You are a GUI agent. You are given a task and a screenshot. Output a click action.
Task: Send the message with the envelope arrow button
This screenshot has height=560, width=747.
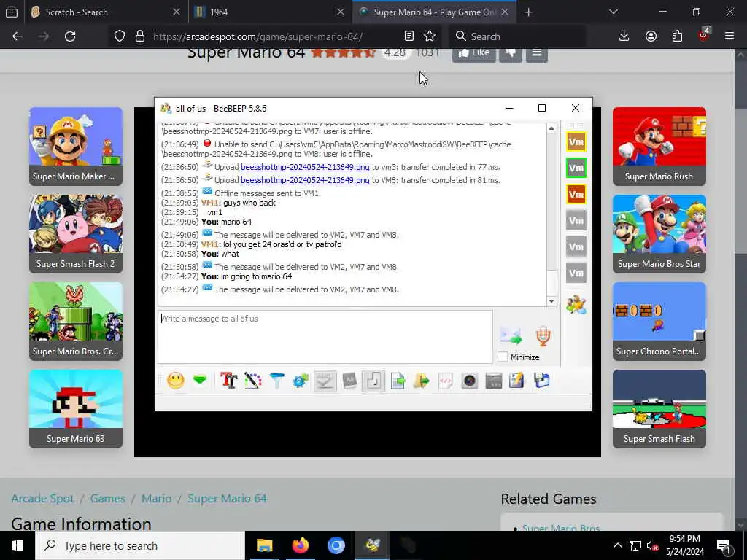pyautogui.click(x=511, y=336)
